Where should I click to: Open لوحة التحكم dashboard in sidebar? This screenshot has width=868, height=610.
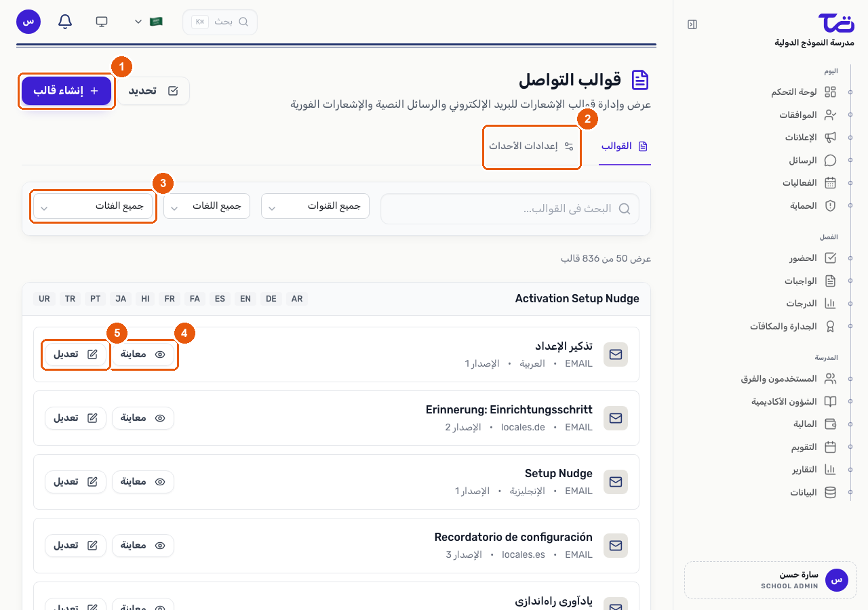(803, 92)
